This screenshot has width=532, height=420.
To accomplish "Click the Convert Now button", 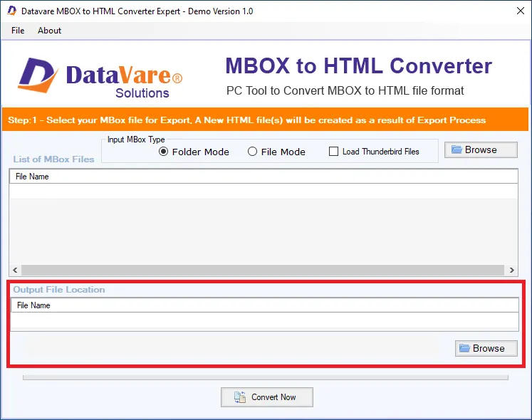I will click(x=266, y=397).
